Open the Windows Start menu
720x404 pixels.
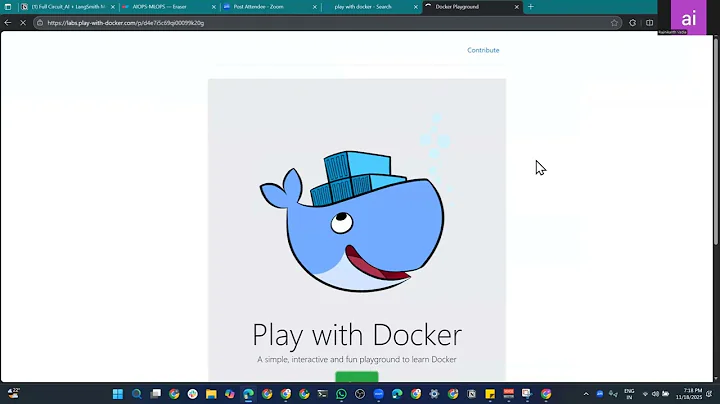point(118,394)
